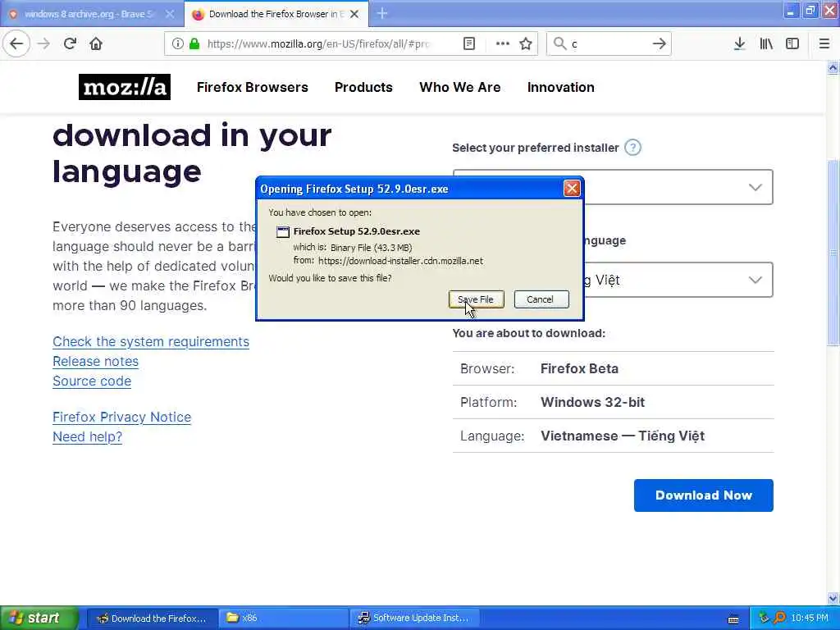Image resolution: width=840 pixels, height=630 pixels.
Task: Click the page vertical scrollbar thumb
Action: point(833,253)
